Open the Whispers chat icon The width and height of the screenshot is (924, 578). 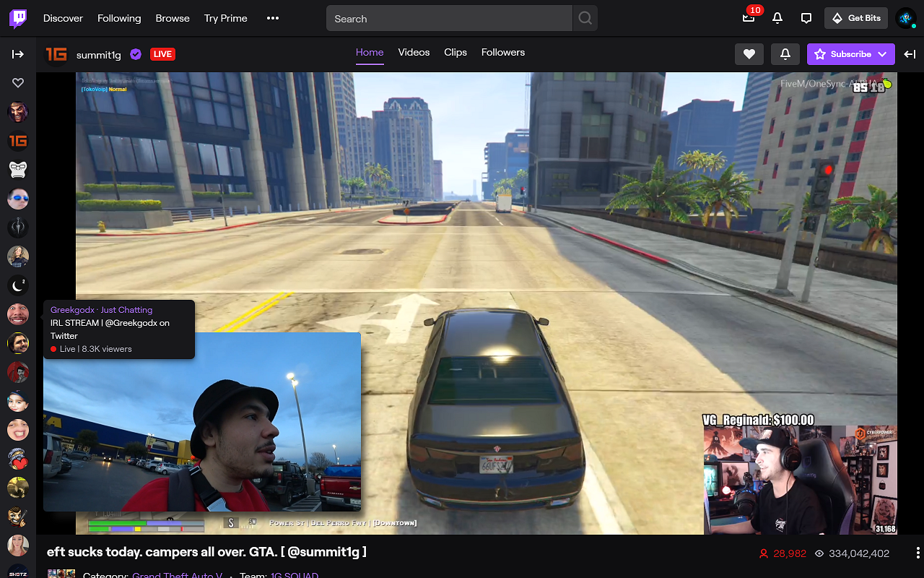(806, 18)
